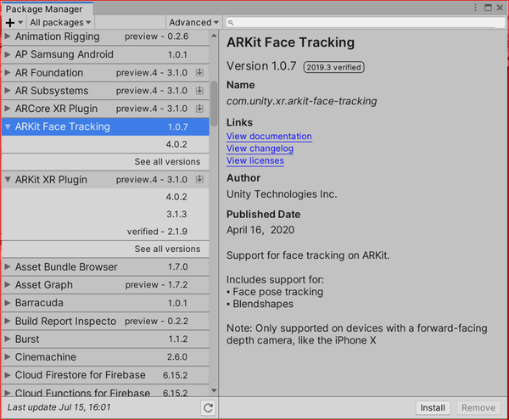509x420 pixels.
Task: Click the Install button
Action: [x=433, y=407]
